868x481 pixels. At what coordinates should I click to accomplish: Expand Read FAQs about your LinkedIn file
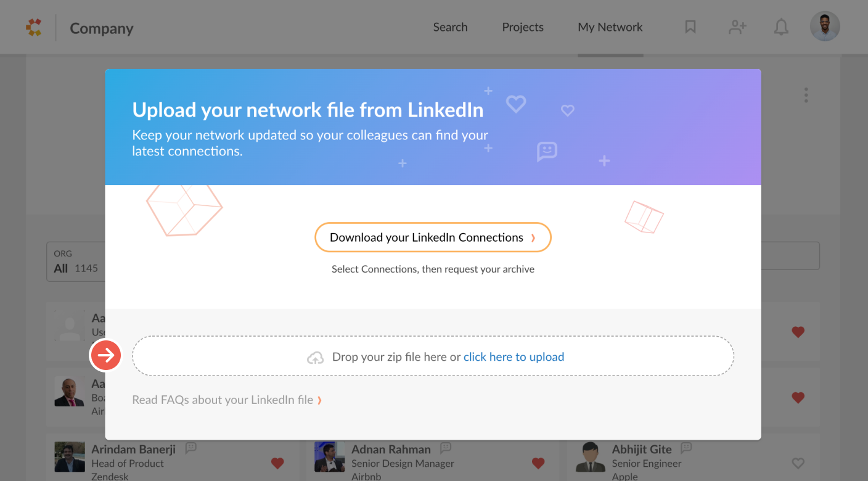tap(227, 400)
